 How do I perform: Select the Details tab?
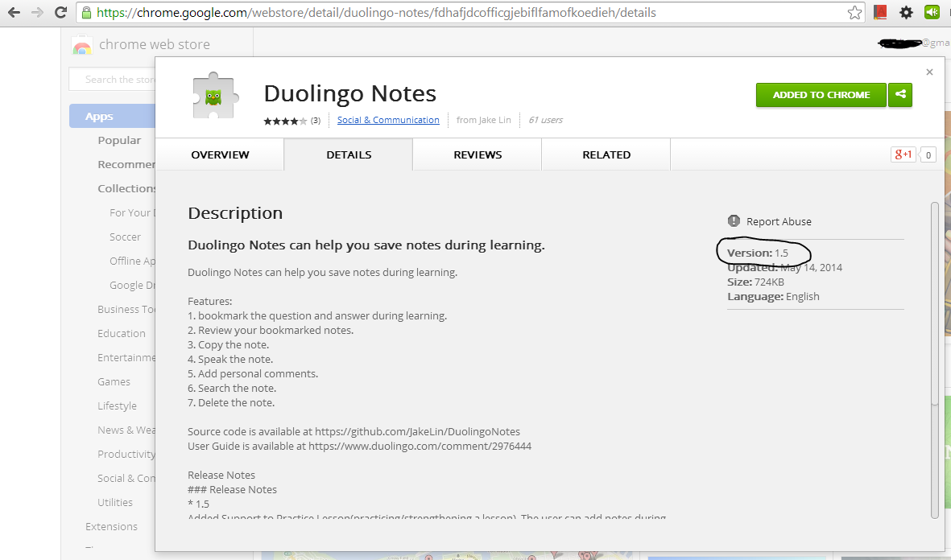[349, 154]
